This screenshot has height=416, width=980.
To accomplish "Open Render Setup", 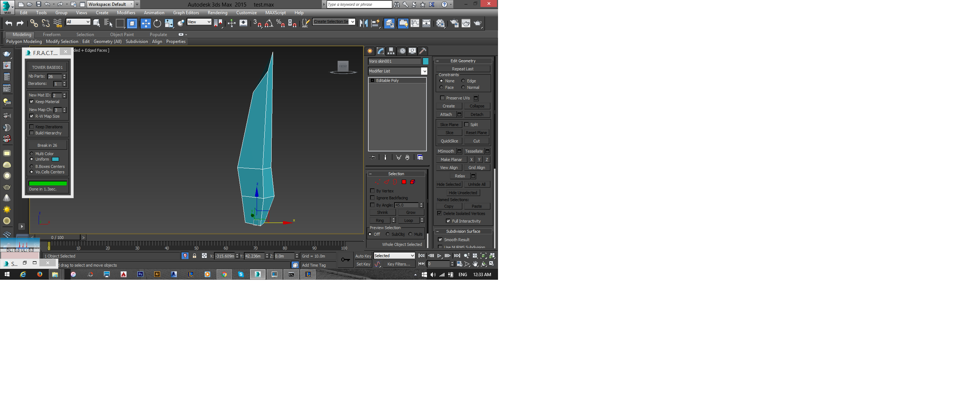I will [x=454, y=23].
